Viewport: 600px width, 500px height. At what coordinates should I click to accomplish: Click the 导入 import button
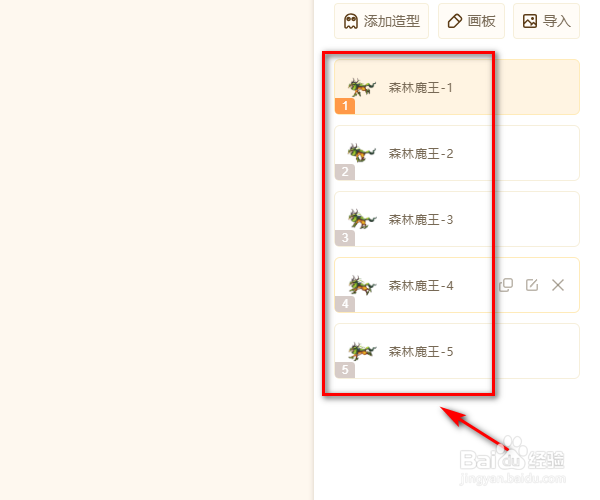pos(546,21)
